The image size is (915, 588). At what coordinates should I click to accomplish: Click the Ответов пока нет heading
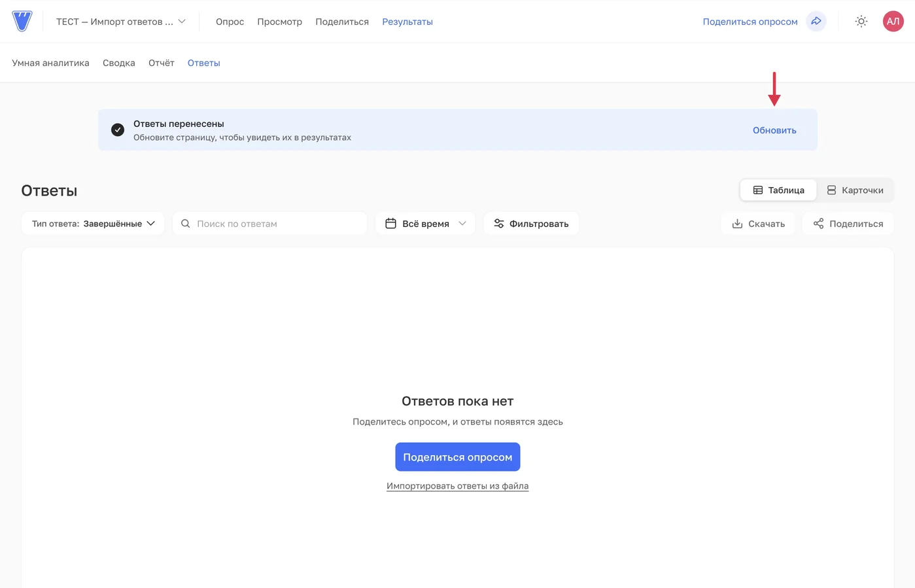[458, 401]
